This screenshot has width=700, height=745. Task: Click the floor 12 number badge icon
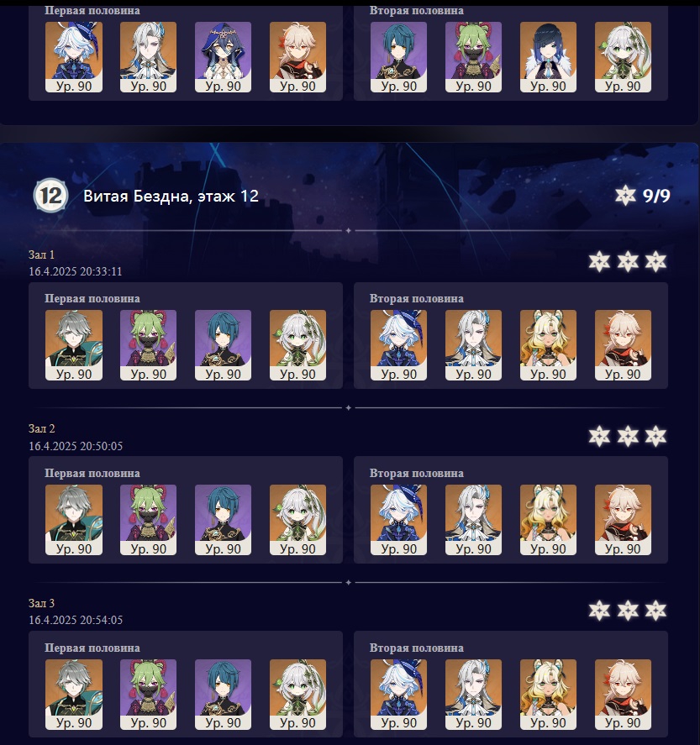[x=50, y=195]
